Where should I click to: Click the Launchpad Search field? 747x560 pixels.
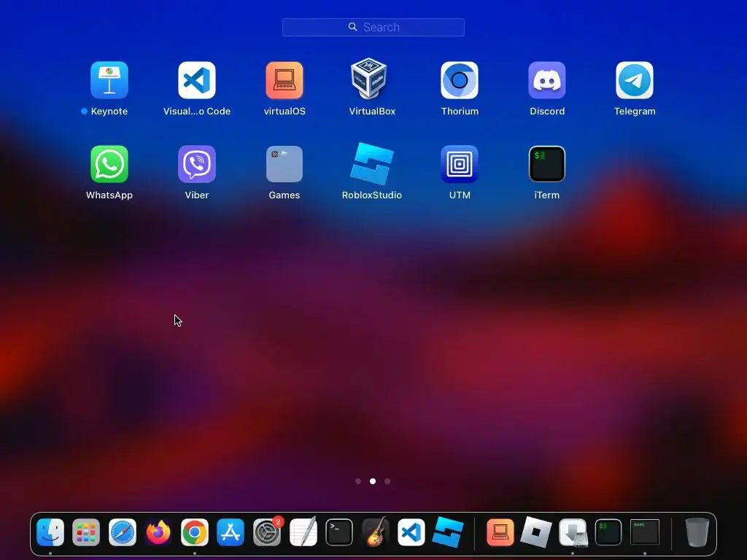[x=373, y=27]
